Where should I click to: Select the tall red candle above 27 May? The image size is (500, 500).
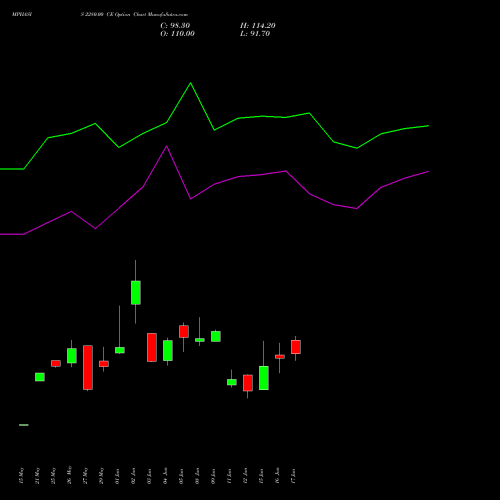point(88,367)
